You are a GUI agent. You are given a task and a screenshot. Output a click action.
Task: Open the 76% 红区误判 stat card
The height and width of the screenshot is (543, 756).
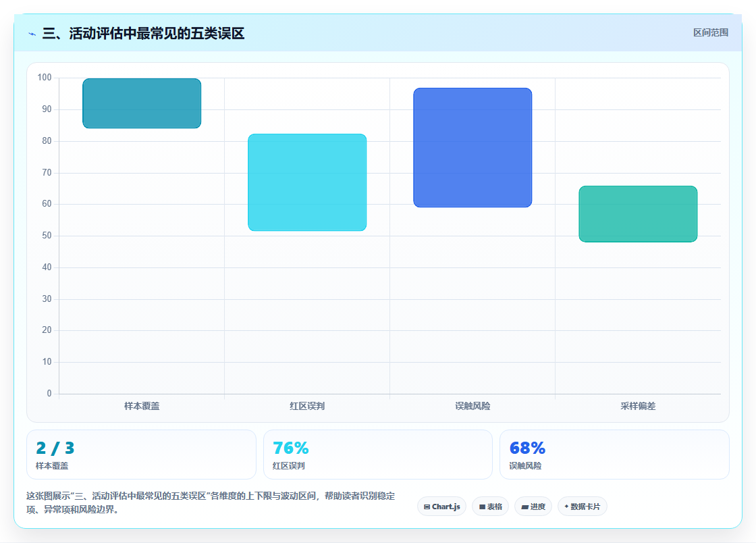[377, 455]
